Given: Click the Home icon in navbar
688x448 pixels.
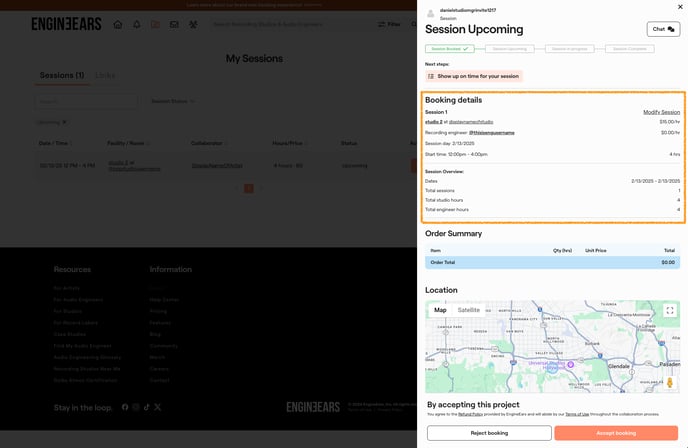Looking at the screenshot, I should click(118, 24).
